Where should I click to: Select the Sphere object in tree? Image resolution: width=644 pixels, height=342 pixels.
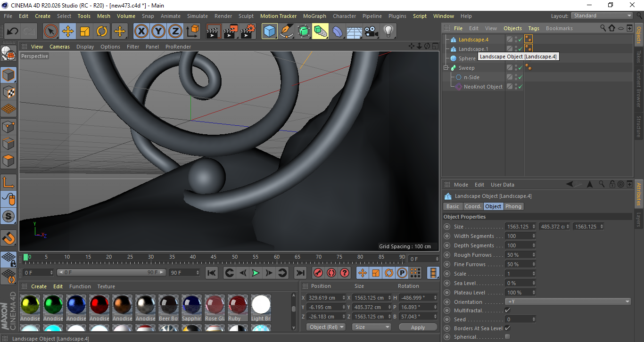point(467,58)
